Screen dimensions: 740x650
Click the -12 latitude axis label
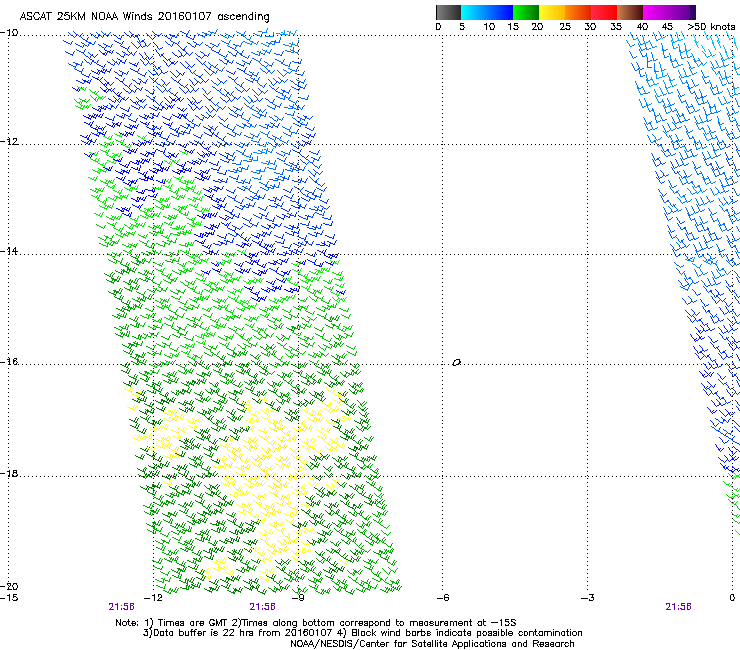click(x=9, y=142)
